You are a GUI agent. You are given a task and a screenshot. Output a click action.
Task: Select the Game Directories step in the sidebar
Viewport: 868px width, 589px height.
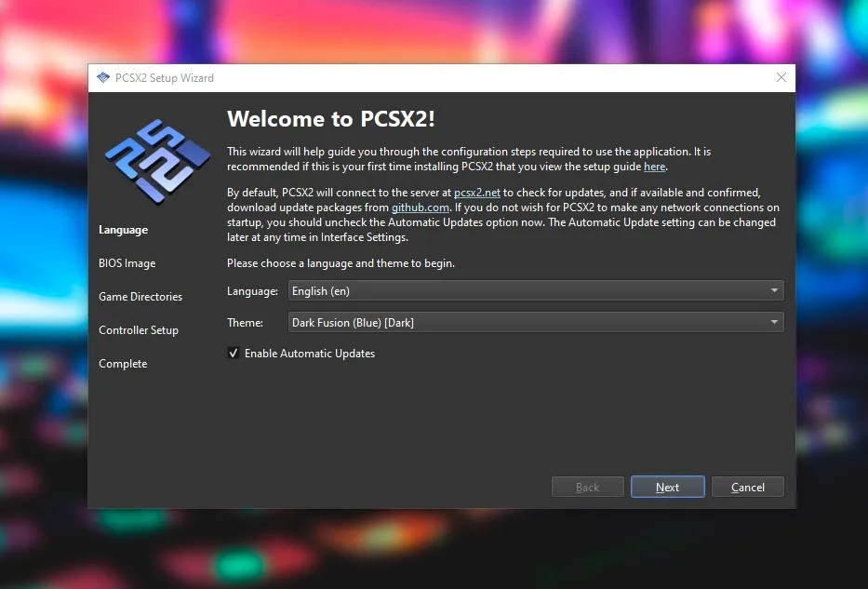pyautogui.click(x=140, y=297)
